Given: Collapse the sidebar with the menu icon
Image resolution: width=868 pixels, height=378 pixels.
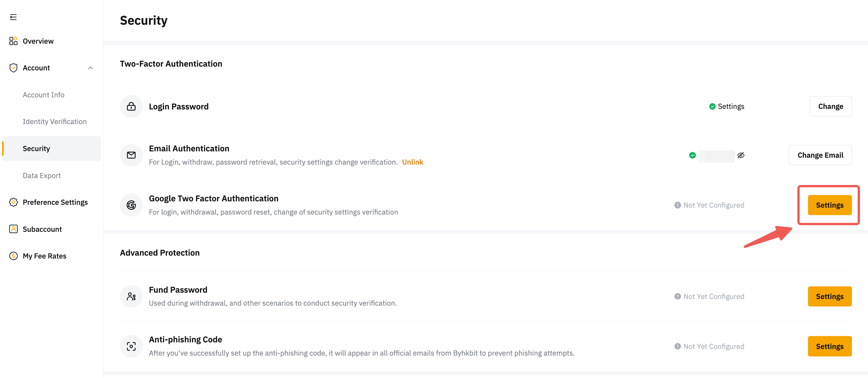Looking at the screenshot, I should click(13, 17).
